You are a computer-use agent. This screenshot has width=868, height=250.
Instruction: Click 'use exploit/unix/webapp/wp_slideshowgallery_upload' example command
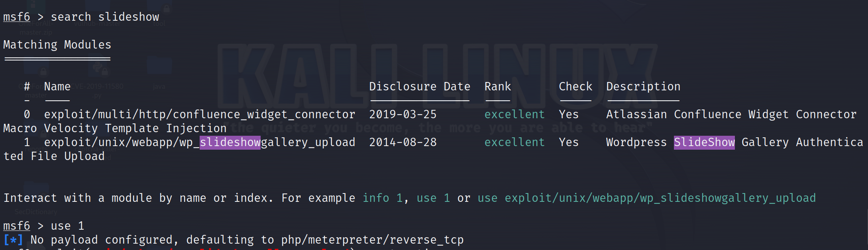[647, 198]
